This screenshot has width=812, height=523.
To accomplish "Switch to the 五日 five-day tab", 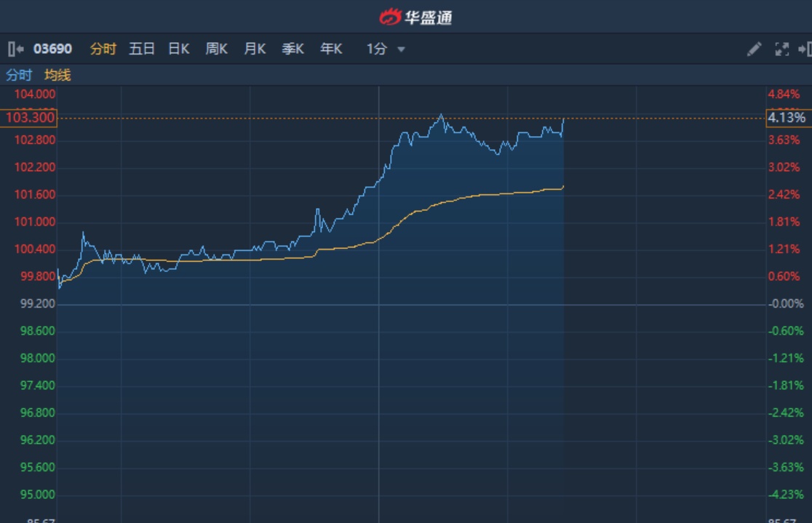I will [x=141, y=49].
